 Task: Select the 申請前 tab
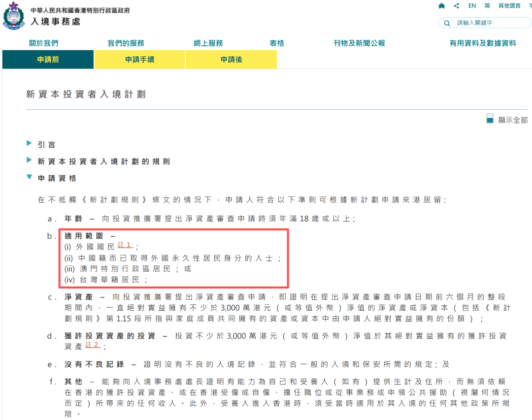pos(48,60)
